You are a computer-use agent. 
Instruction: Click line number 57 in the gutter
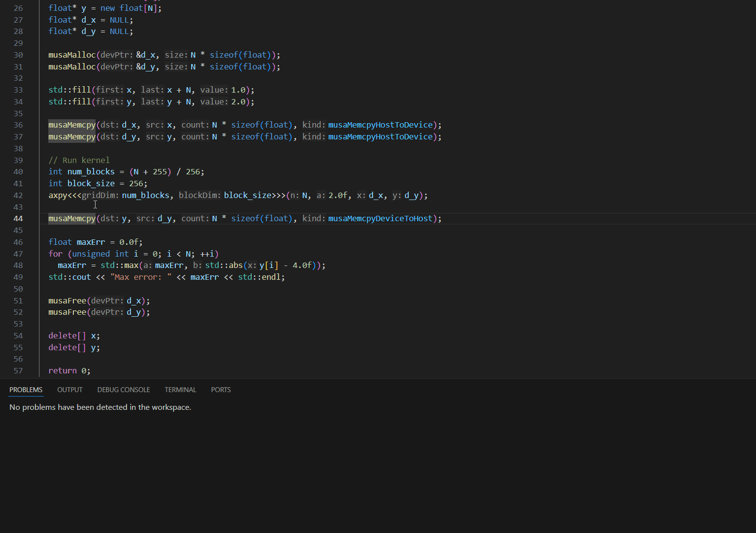click(x=18, y=371)
